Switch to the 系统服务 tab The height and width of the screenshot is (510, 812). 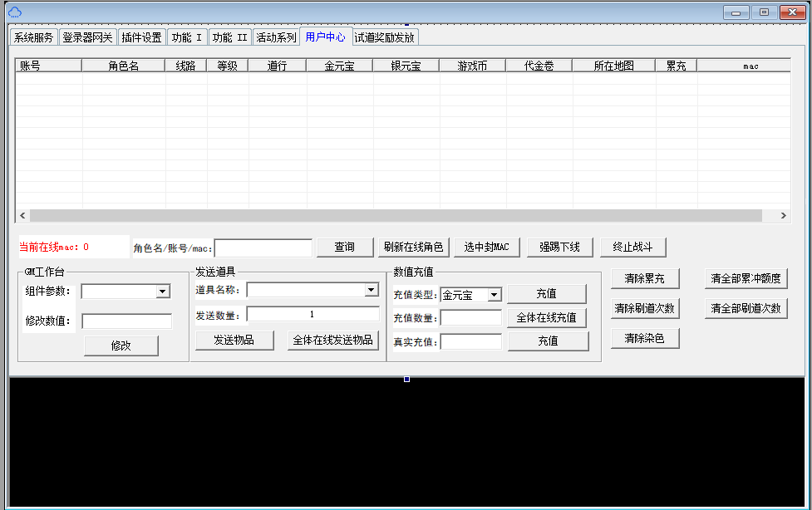pyautogui.click(x=33, y=37)
